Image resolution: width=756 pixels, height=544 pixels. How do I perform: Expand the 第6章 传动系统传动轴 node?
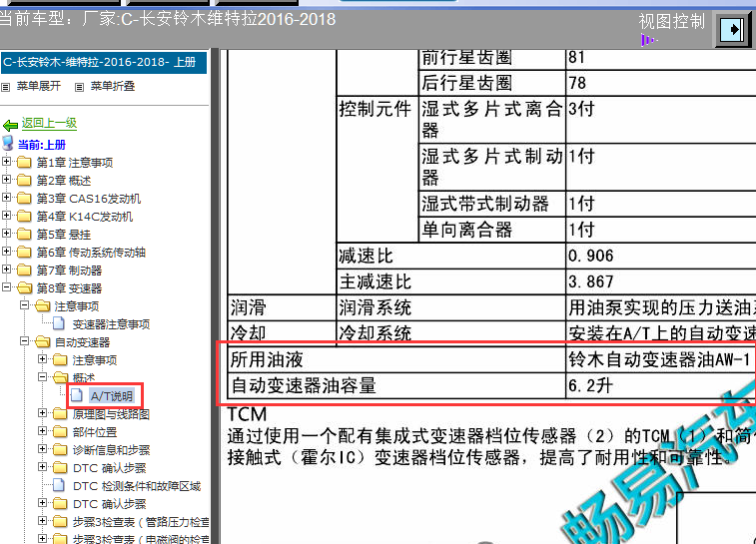(6, 252)
